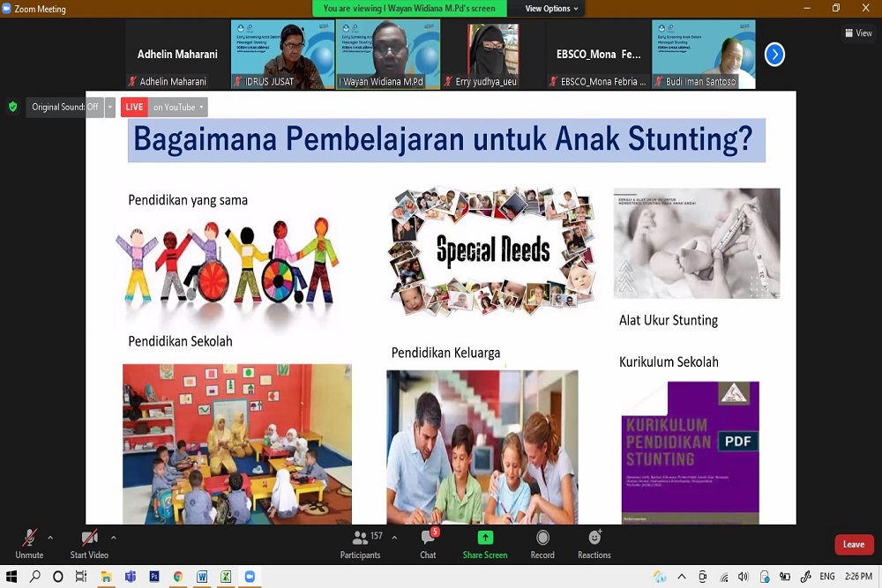Open Google Chrome from the taskbar

click(x=178, y=577)
